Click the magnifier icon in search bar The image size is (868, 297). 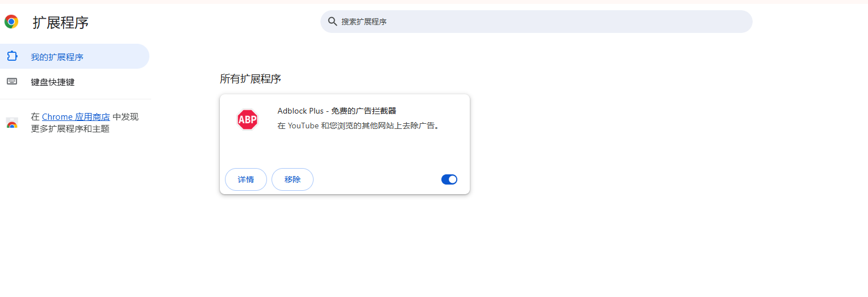(333, 22)
